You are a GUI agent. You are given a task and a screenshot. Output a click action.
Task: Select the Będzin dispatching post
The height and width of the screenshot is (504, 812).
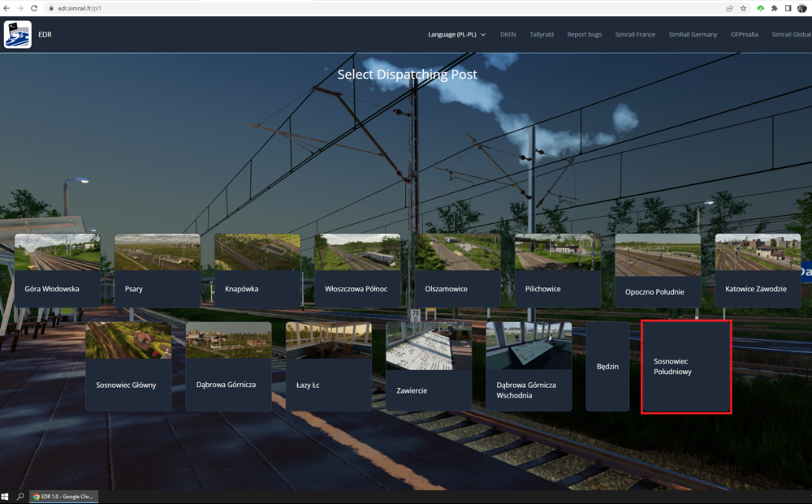607,366
